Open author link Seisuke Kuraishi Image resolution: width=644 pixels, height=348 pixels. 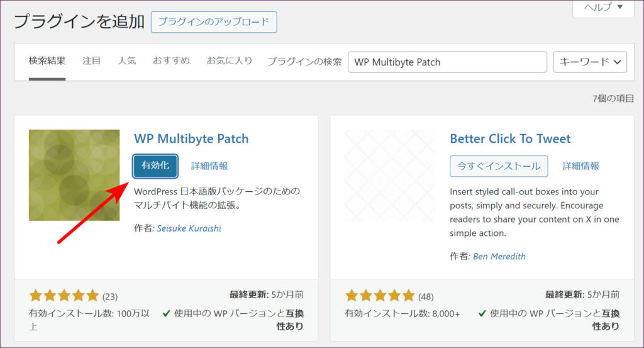pos(188,228)
